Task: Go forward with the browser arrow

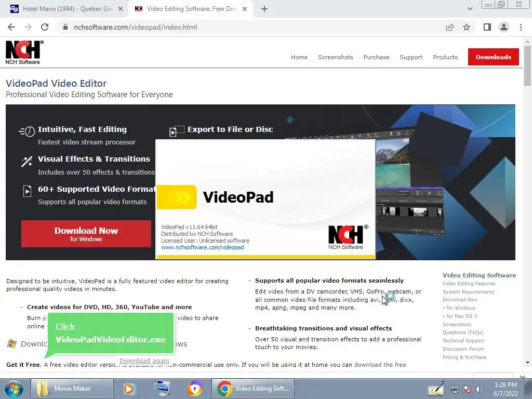Action: click(28, 27)
